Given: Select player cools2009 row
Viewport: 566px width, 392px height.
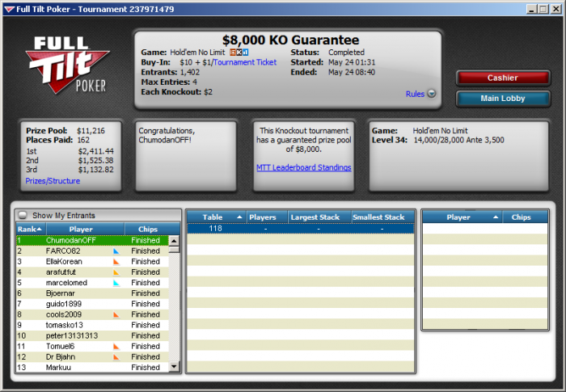Looking at the screenshot, I should [92, 314].
